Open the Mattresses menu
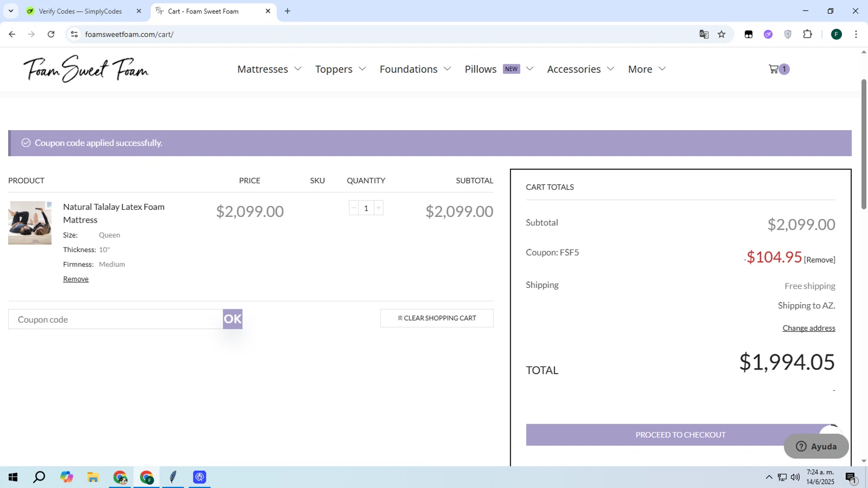The width and height of the screenshot is (868, 488). pos(263,69)
